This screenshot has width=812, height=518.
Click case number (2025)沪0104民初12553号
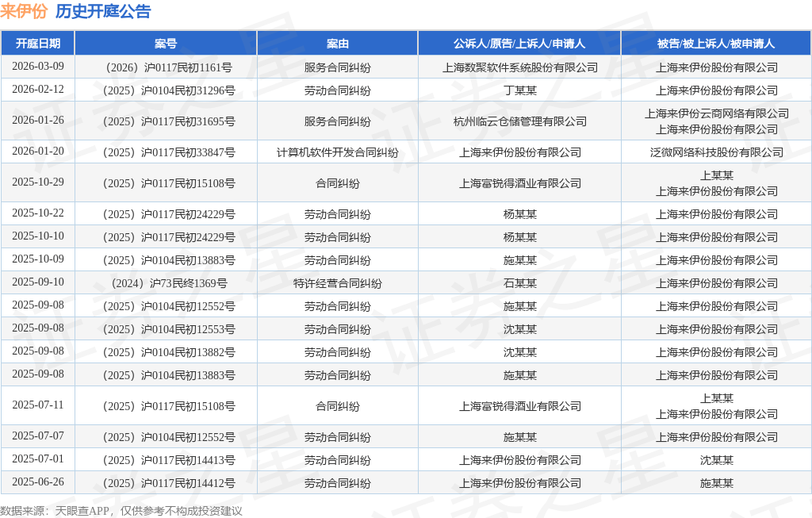[x=166, y=329]
